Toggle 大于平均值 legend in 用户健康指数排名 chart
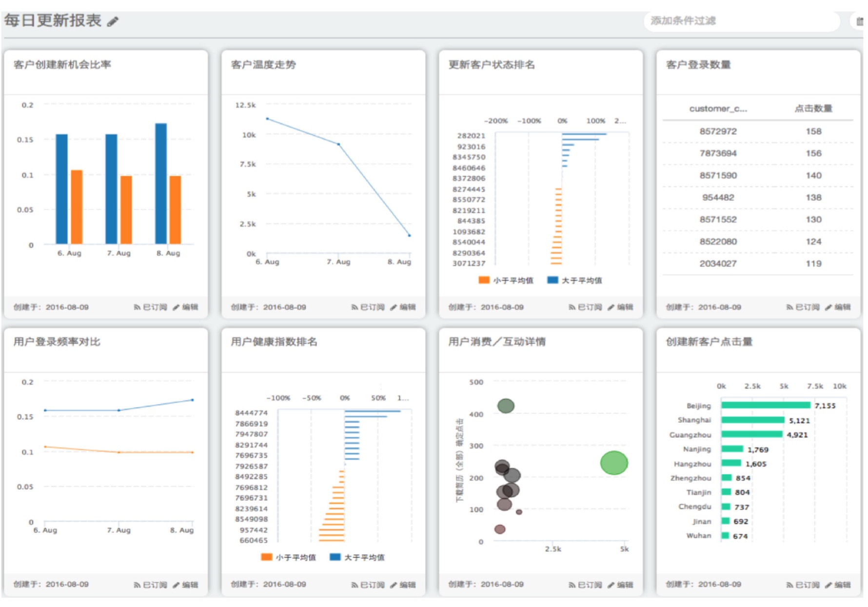The height and width of the screenshot is (607, 868). click(357, 557)
